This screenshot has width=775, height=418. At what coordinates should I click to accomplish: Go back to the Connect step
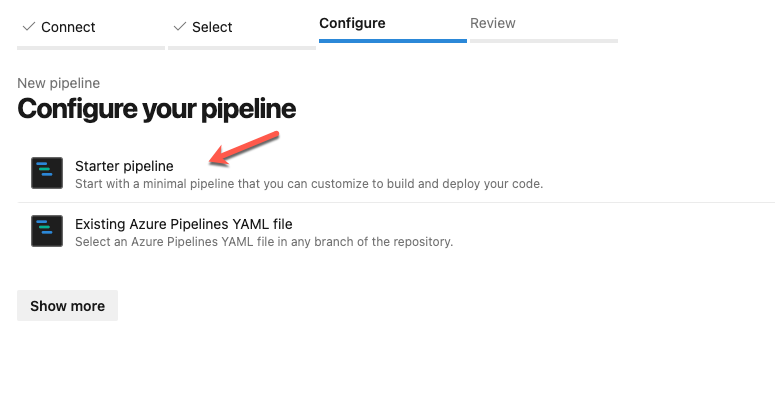(91, 27)
